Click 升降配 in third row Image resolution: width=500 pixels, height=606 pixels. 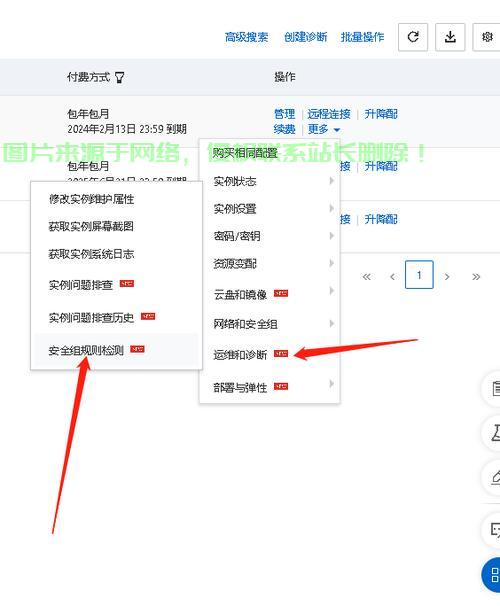(381, 220)
